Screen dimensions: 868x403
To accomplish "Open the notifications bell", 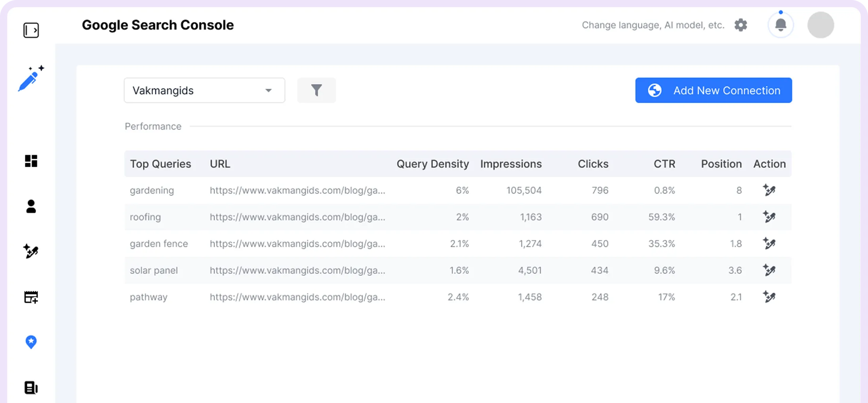I will click(x=780, y=25).
